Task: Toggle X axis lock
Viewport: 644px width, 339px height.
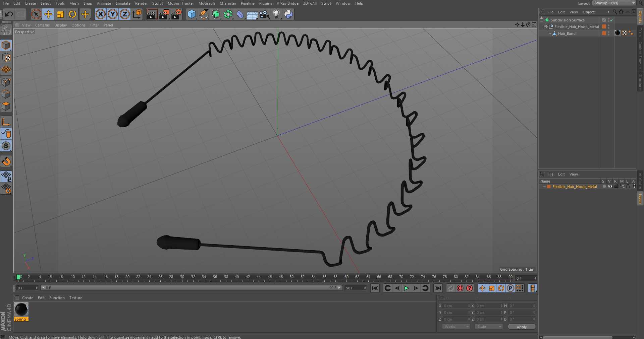Action: (x=101, y=14)
